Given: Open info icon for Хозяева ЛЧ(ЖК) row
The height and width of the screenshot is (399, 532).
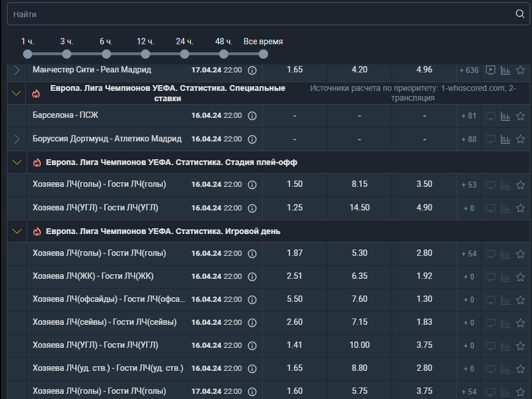Looking at the screenshot, I should click(x=252, y=277).
